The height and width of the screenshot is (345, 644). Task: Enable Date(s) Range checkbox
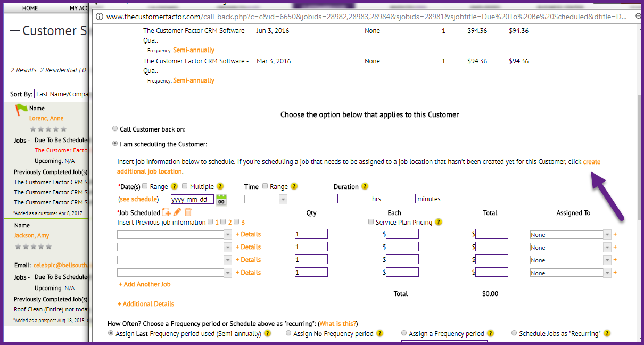click(145, 186)
